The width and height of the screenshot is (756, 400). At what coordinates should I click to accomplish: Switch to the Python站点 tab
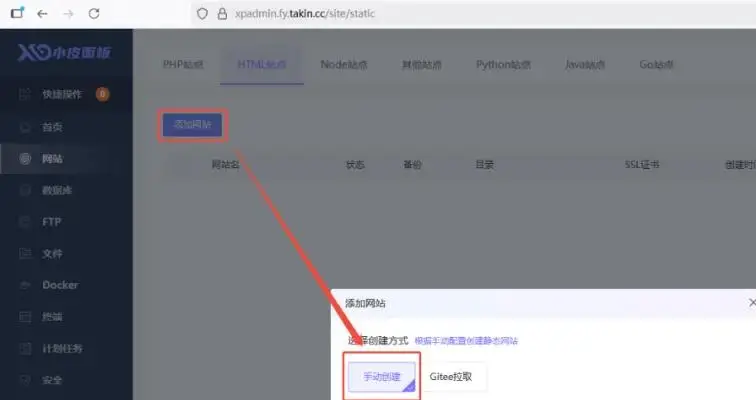(503, 64)
